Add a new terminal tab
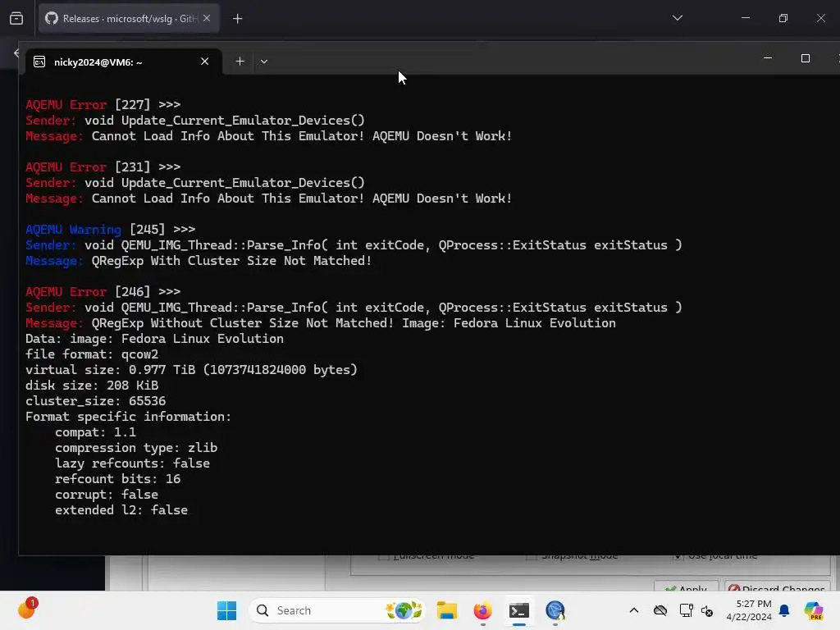 [240, 62]
